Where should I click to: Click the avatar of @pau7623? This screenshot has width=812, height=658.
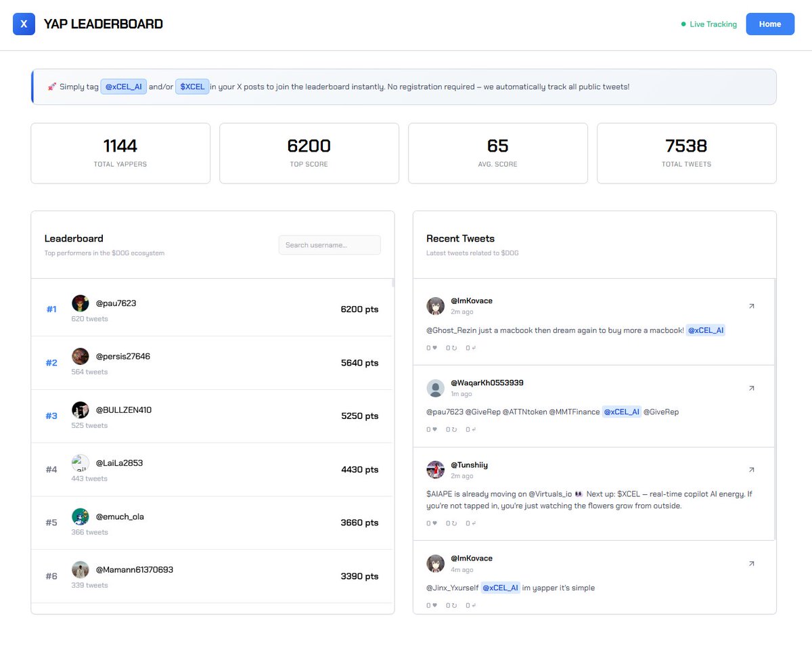[x=81, y=303]
